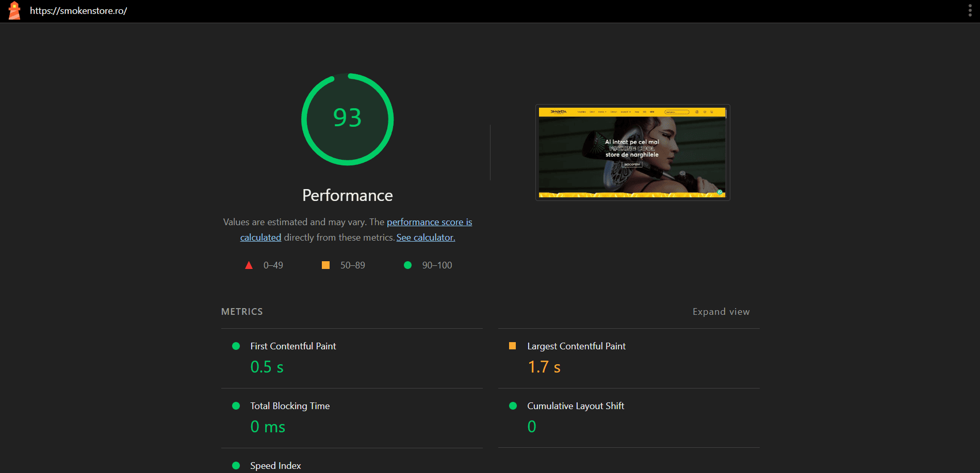Click green dot beside Cumulative Layout Shift
This screenshot has height=473, width=980.
pyautogui.click(x=513, y=406)
